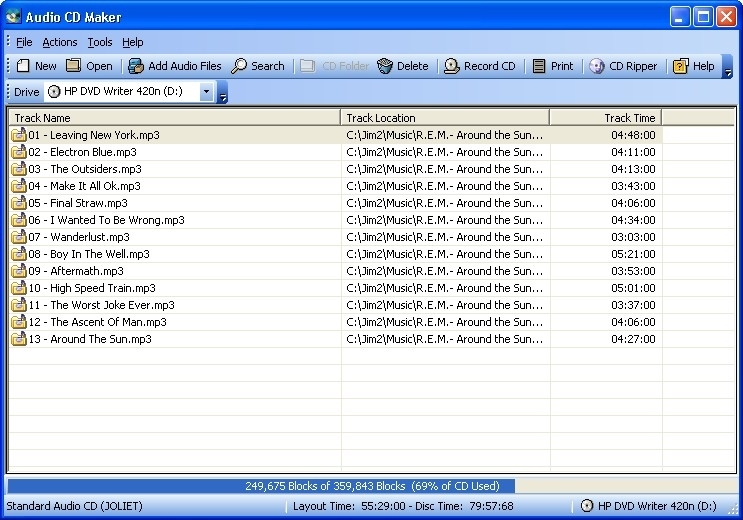Click the track location of 13 - Around The Sun
This screenshot has height=520, width=743.
[444, 339]
